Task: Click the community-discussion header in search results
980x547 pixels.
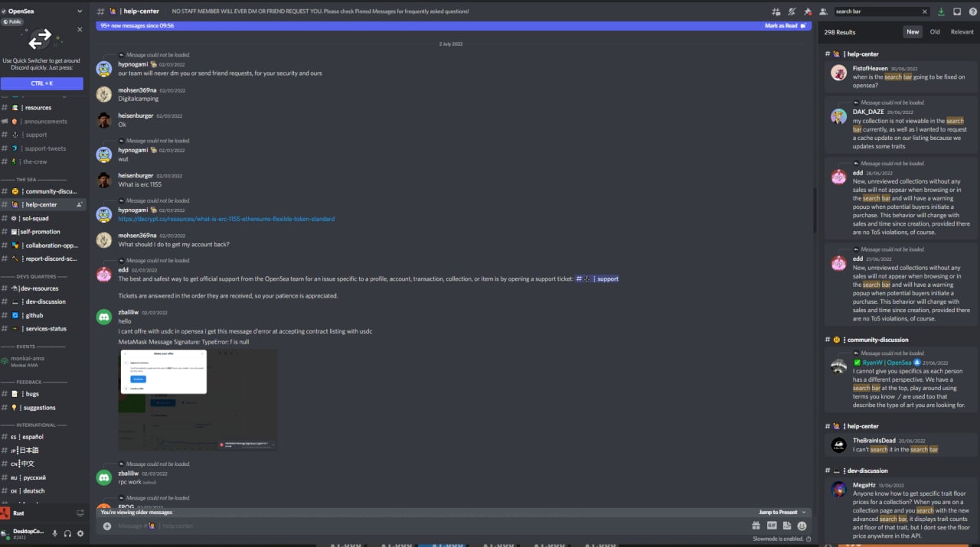Action: pos(877,340)
